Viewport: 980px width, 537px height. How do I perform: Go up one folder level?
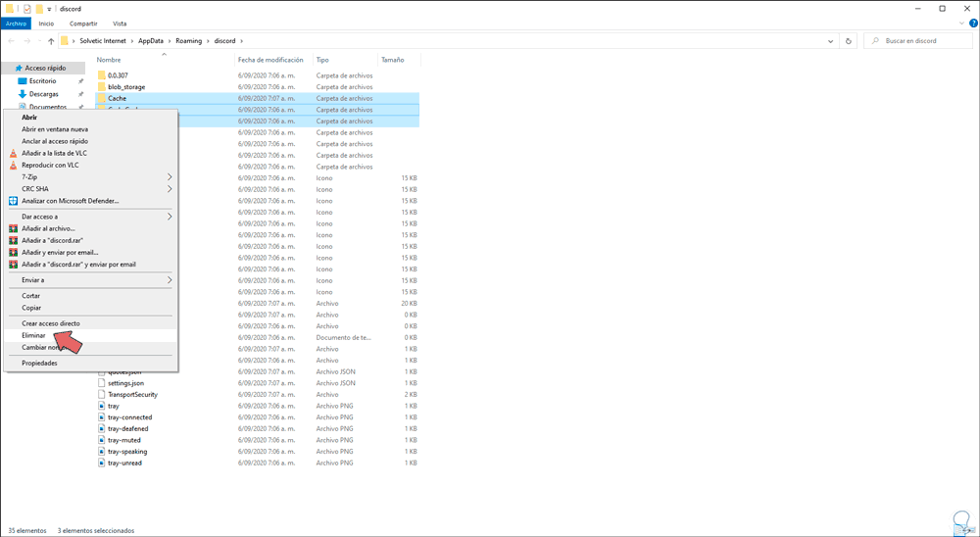(51, 41)
